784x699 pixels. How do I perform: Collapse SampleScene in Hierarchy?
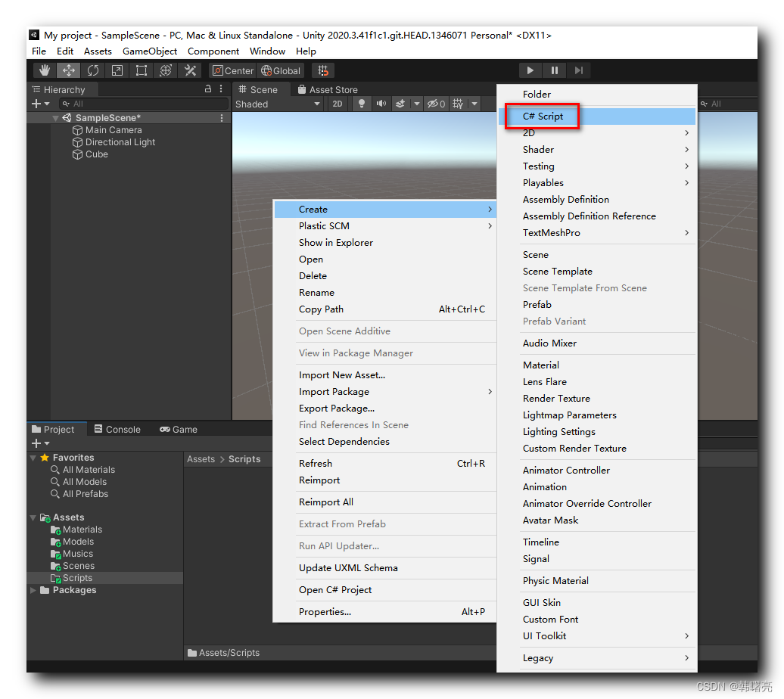tap(55, 118)
